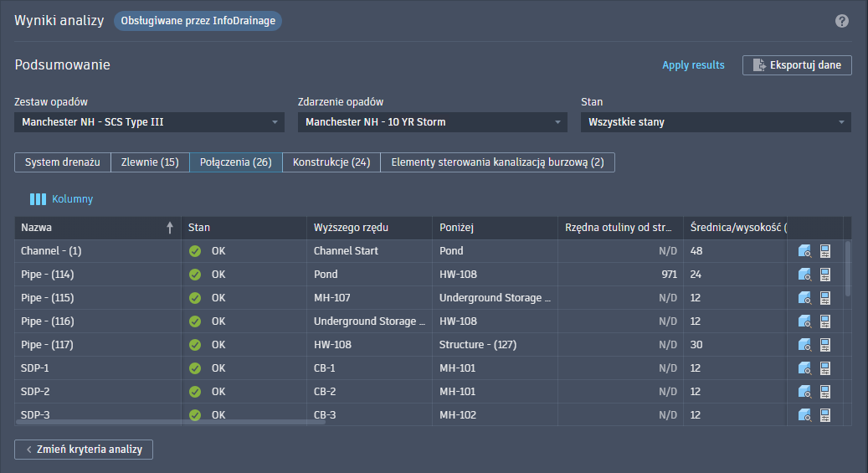Open properties icon for Pipe - (114)
Image resolution: width=868 pixels, height=473 pixels.
point(824,274)
